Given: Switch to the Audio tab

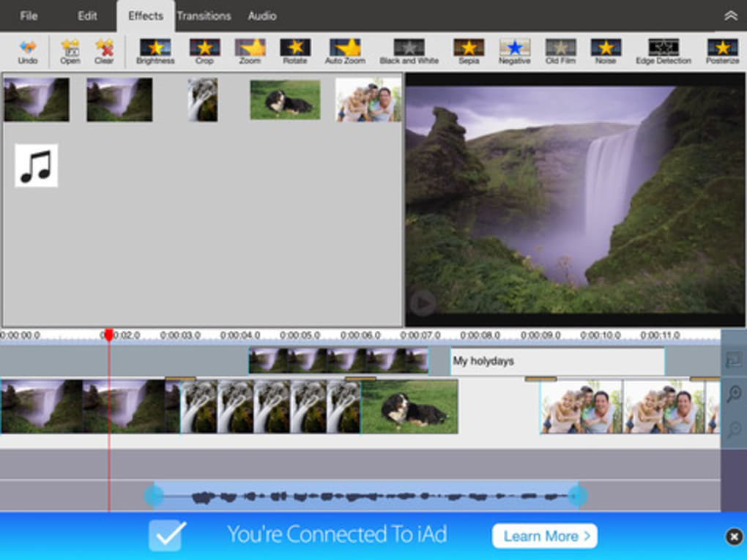Looking at the screenshot, I should coord(262,15).
